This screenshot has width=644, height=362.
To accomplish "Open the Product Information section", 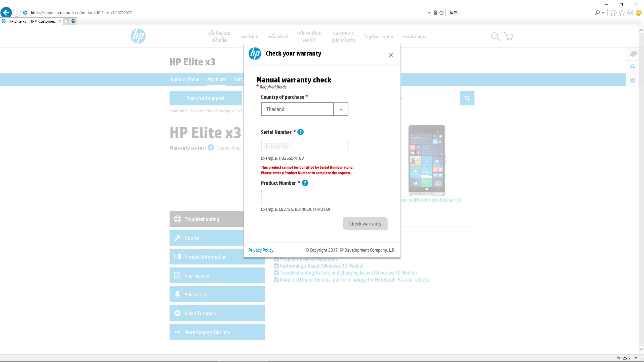I will click(217, 257).
